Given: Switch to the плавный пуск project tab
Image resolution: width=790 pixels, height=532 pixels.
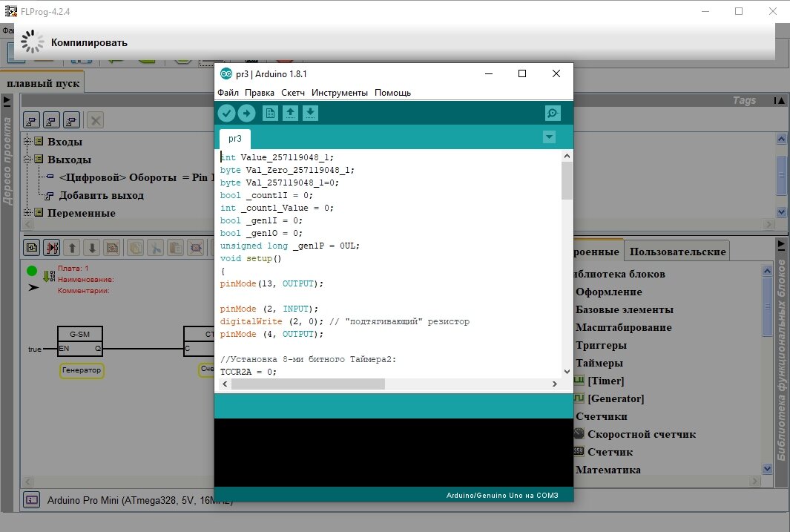Looking at the screenshot, I should point(43,84).
